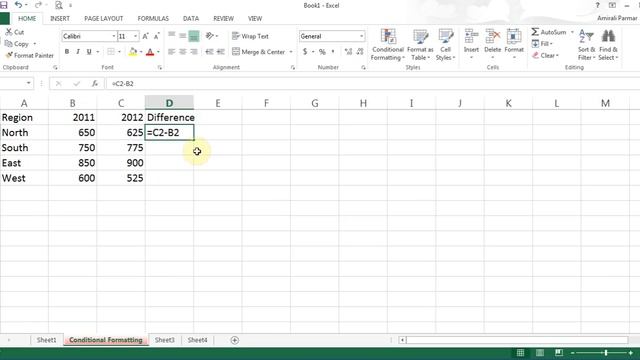
Task: Open text Orientation options
Action: point(211,36)
